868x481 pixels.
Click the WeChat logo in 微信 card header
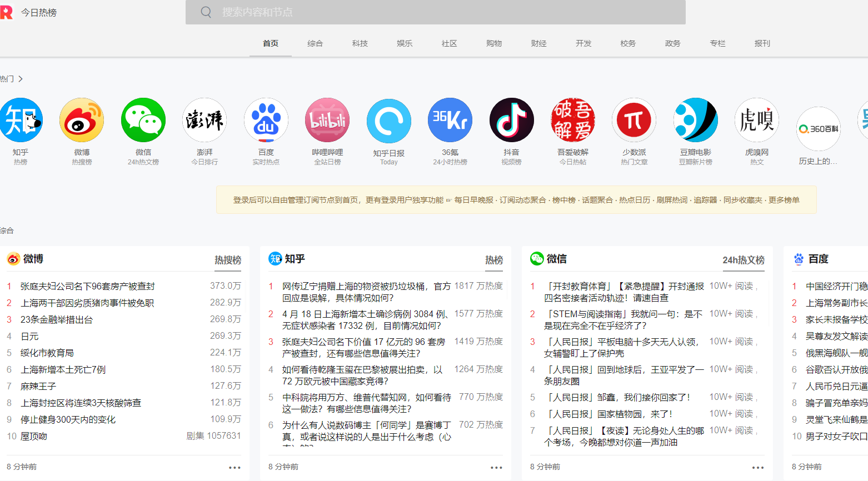(537, 259)
